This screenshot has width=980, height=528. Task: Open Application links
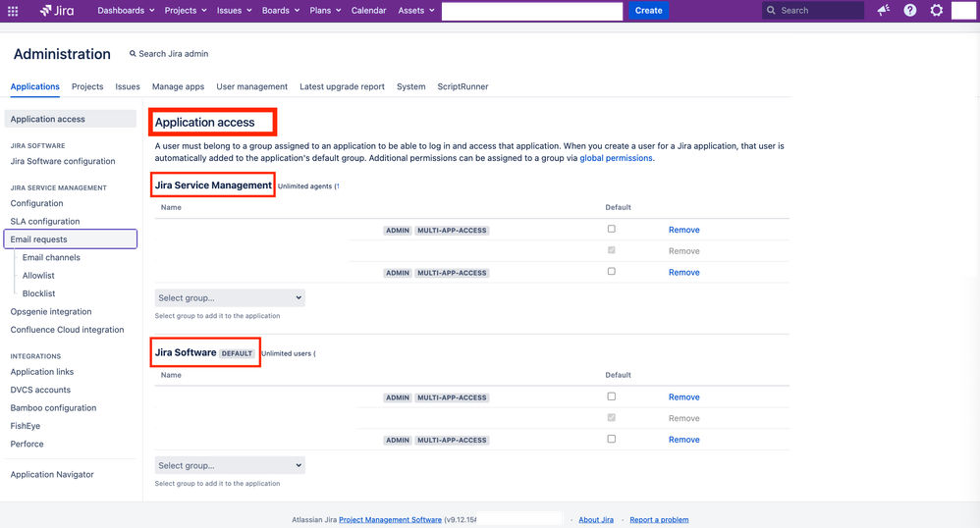pos(42,372)
